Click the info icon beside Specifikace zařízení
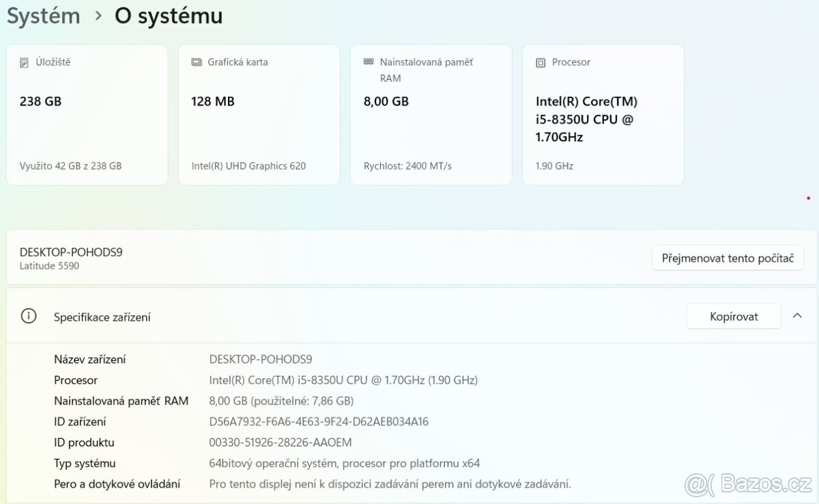819x504 pixels. (28, 316)
